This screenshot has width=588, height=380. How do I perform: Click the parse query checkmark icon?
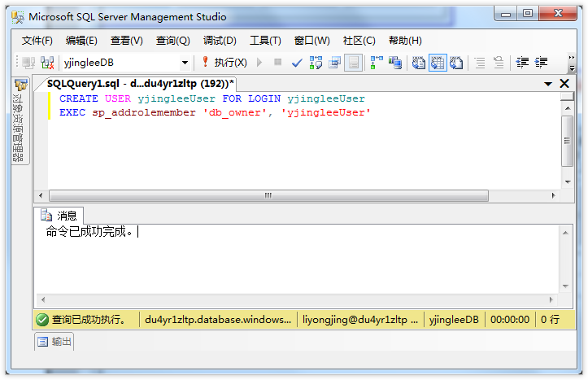[297, 63]
